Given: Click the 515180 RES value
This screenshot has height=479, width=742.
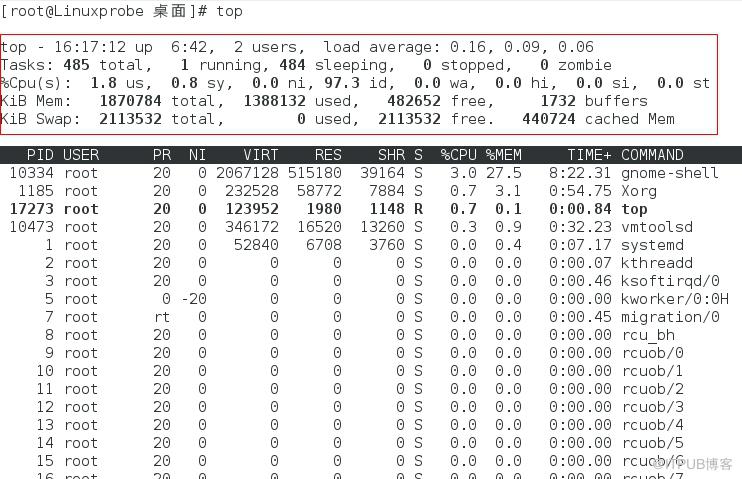Looking at the screenshot, I should pyautogui.click(x=315, y=173).
